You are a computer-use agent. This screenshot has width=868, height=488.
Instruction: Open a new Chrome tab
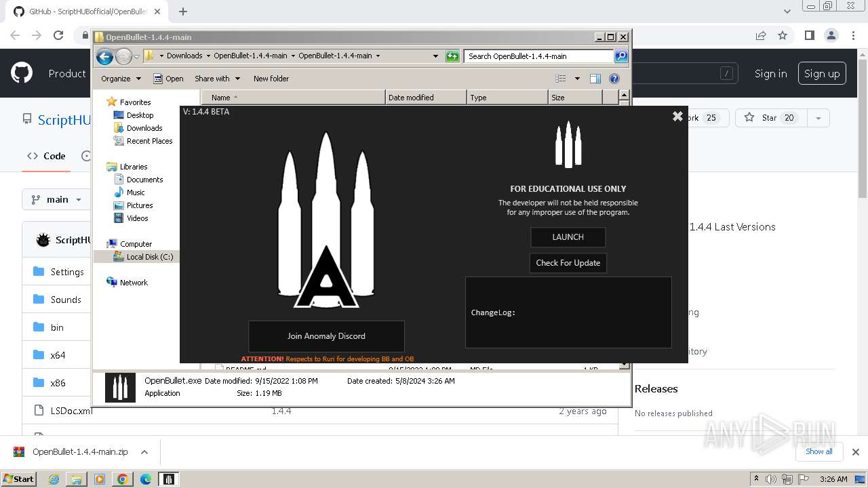click(183, 12)
